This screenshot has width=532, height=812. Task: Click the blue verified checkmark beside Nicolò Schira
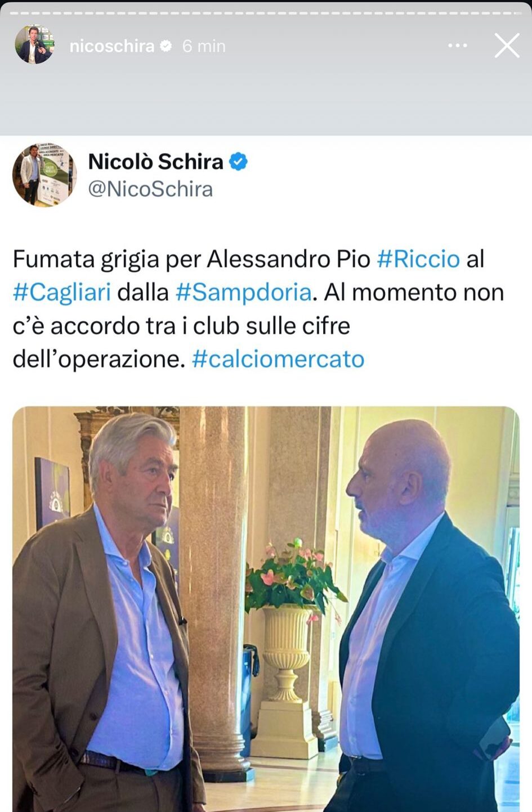point(239,162)
